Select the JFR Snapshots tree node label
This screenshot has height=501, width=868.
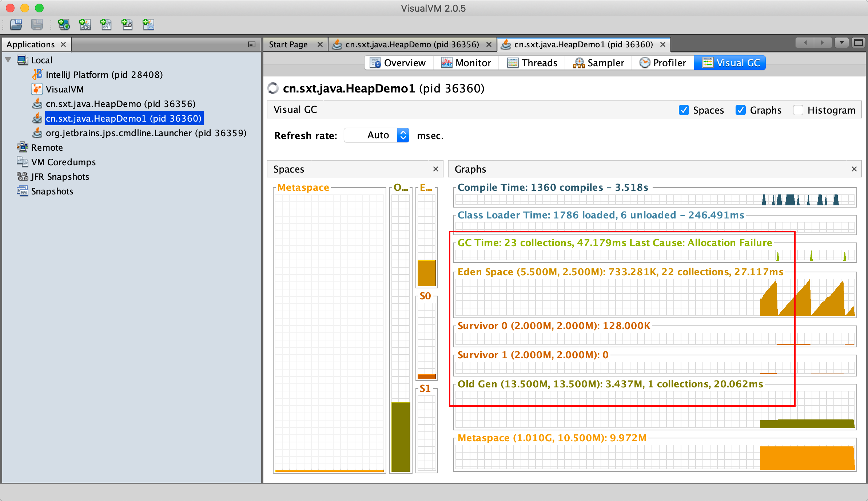(x=60, y=177)
